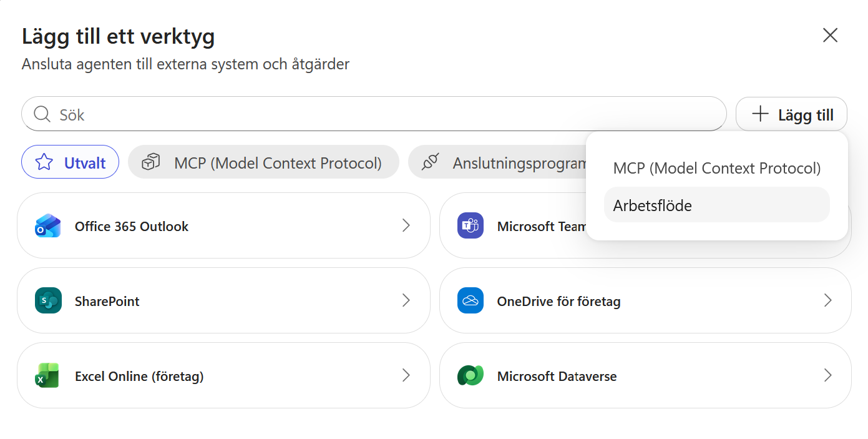868x439 pixels.
Task: Expand the Microsoft Dataverse chevron
Action: point(828,375)
